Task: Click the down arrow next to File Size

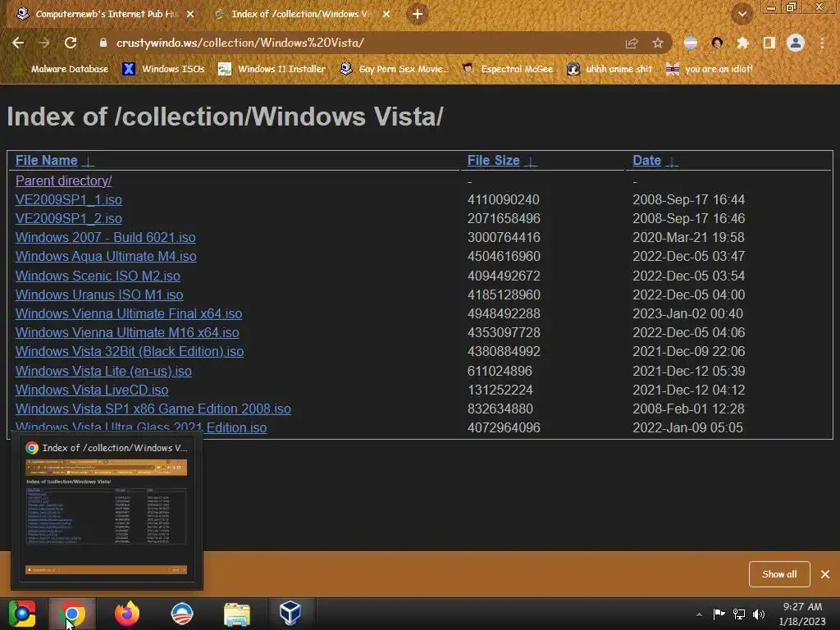Action: [531, 162]
